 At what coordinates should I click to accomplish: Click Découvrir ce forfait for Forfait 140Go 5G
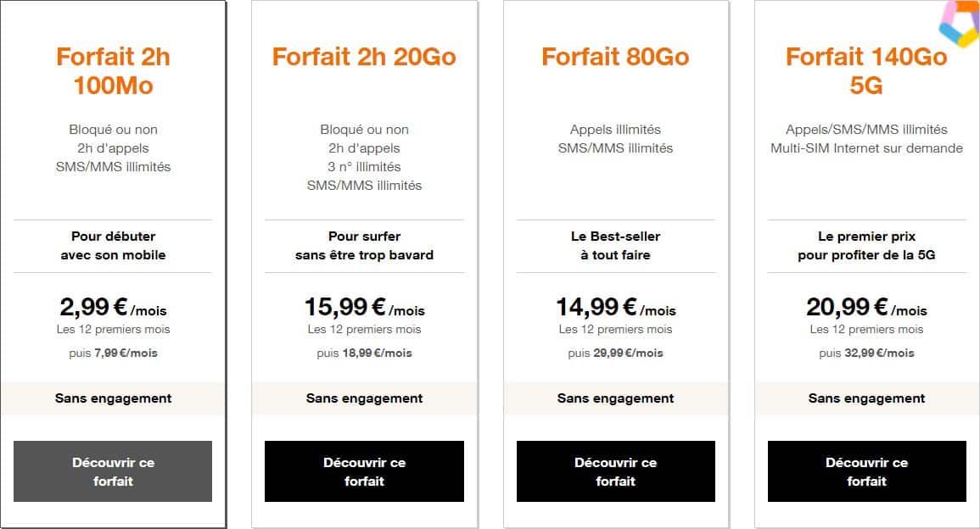(x=866, y=471)
